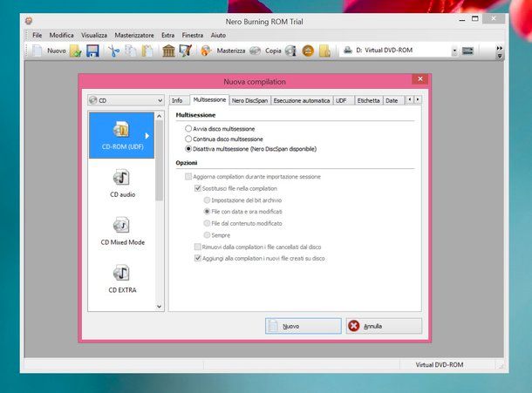Click the Annulla cancel button

click(384, 326)
